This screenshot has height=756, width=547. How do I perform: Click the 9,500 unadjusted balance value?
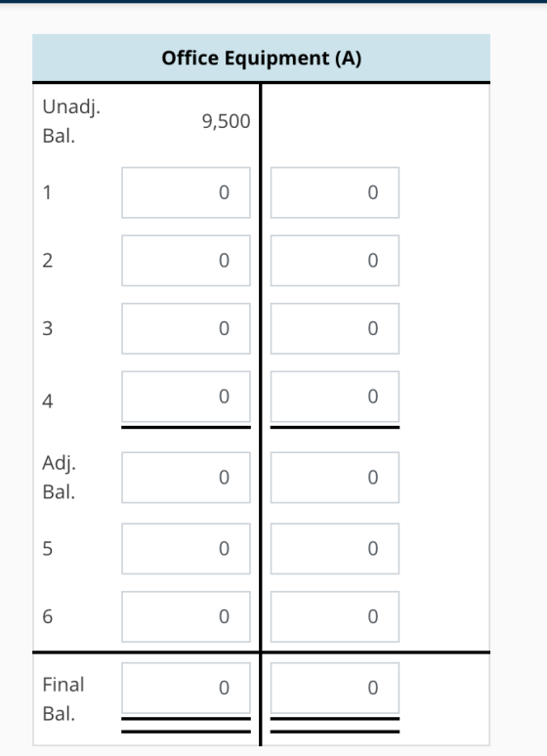[227, 121]
